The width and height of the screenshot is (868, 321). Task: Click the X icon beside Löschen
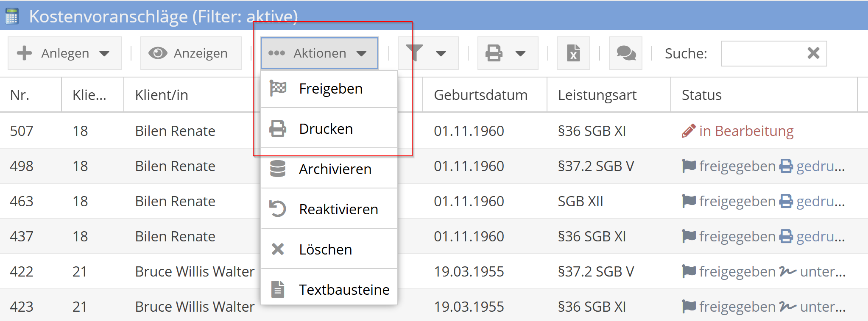click(x=278, y=249)
